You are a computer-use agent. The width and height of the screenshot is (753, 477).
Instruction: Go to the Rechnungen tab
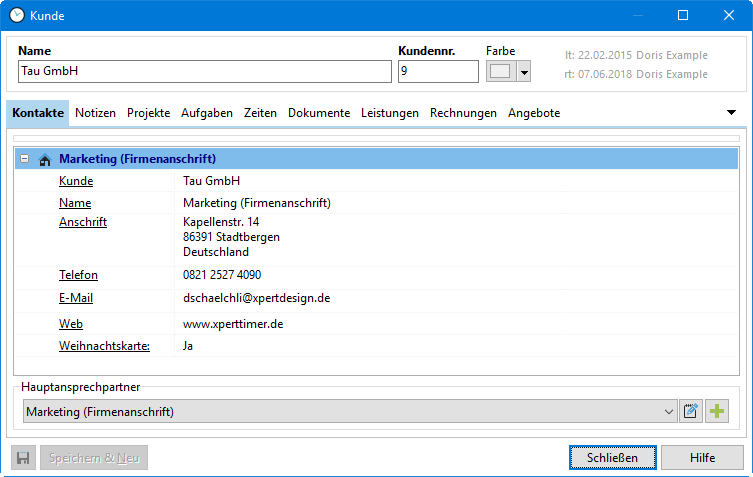[x=463, y=113]
